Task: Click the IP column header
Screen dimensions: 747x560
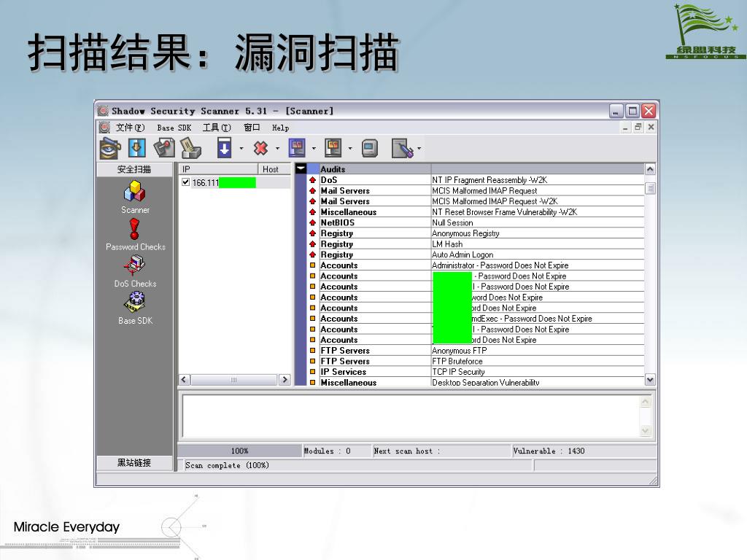Action: tap(218, 169)
